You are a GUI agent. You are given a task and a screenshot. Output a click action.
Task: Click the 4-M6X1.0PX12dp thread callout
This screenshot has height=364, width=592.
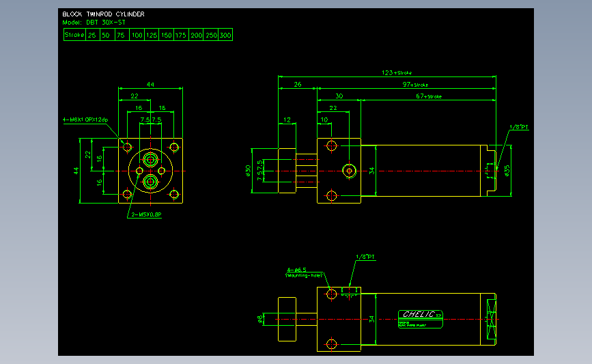(x=85, y=120)
